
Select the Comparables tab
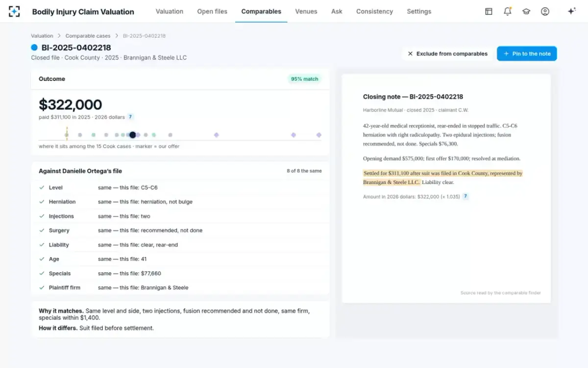pyautogui.click(x=261, y=11)
